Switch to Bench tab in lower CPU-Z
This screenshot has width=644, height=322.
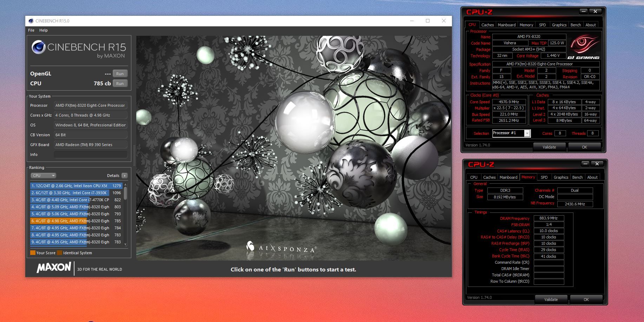point(577,177)
